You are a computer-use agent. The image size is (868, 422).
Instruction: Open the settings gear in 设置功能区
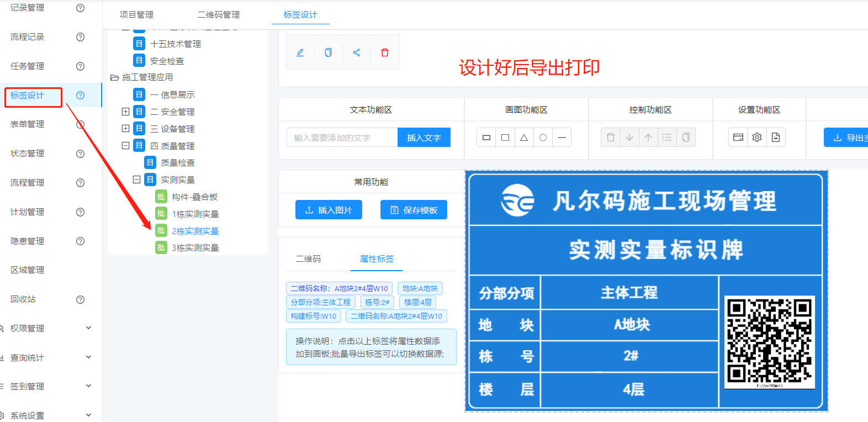(x=757, y=138)
